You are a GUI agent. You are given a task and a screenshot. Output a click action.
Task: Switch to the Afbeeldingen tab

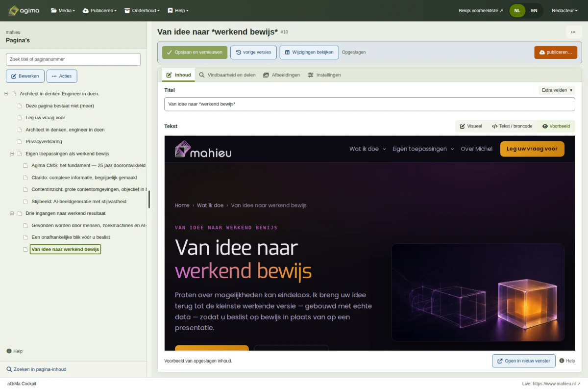[x=281, y=75]
